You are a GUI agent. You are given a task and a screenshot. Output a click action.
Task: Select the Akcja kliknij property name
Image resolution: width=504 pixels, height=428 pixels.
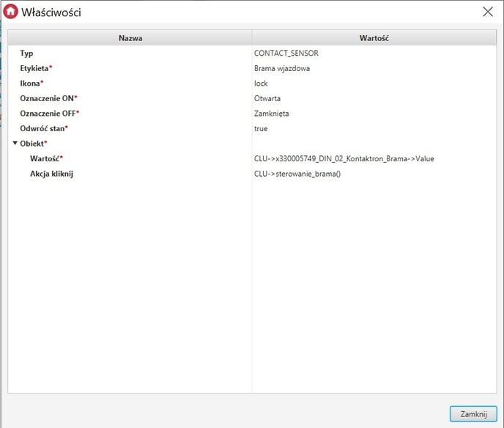(51, 174)
